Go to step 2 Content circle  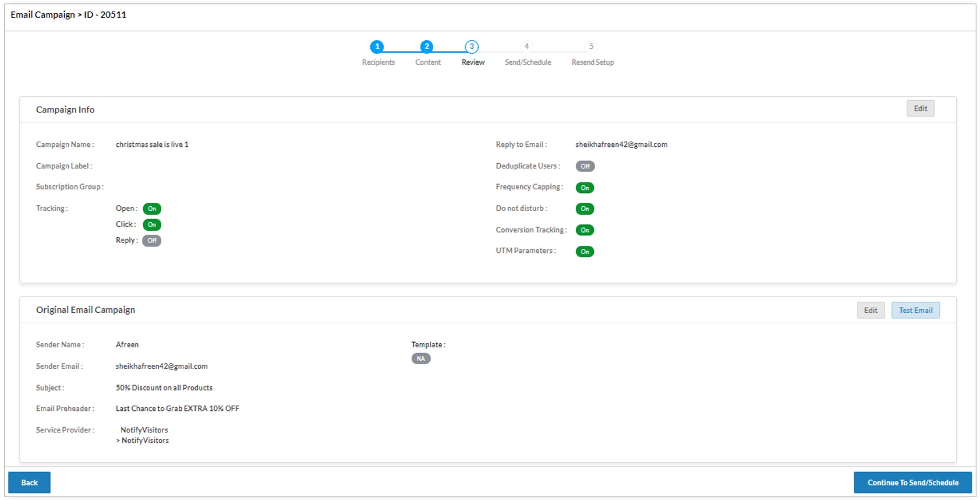click(427, 47)
